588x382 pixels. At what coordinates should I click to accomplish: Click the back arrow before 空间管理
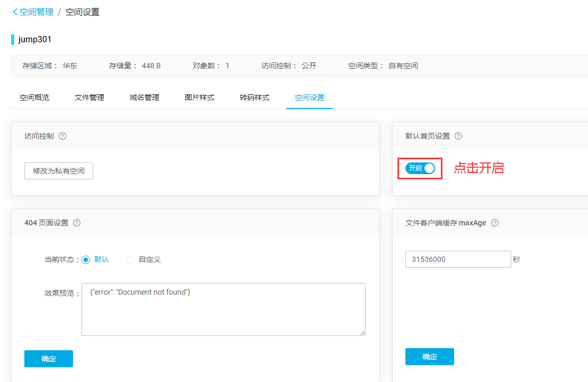pos(15,12)
